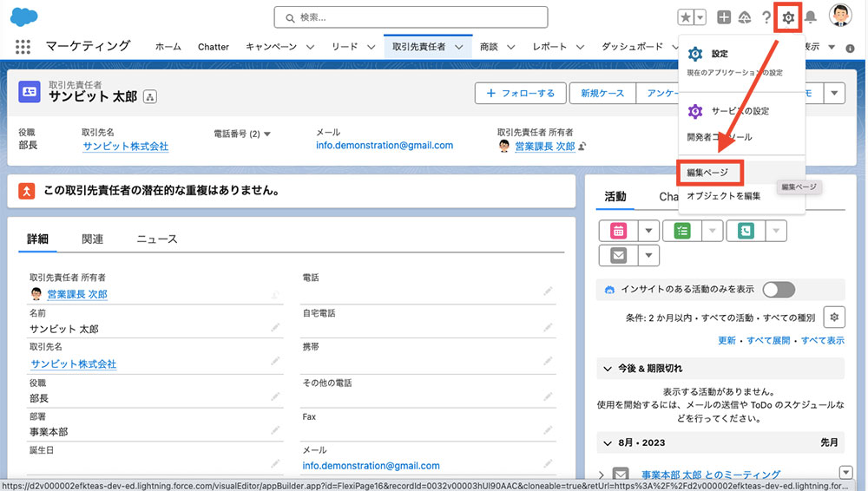The height and width of the screenshot is (491, 868).
Task: Change owner icon next to 営業課長 次郎
Action: (582, 146)
